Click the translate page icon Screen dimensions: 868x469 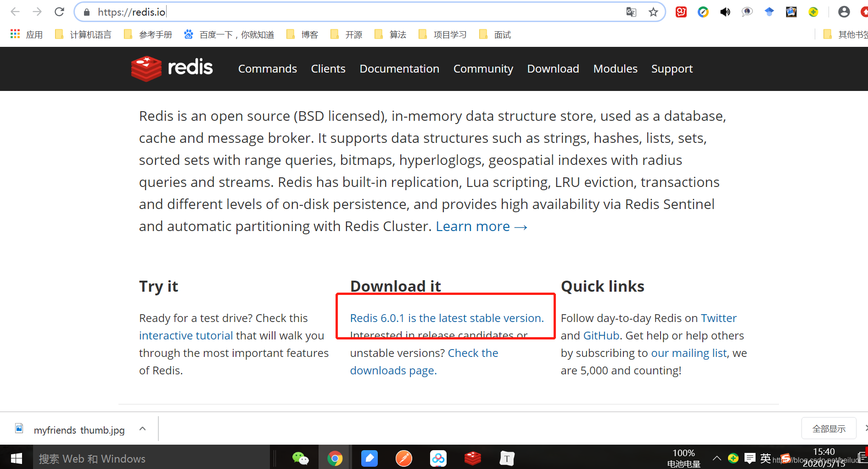coord(632,12)
